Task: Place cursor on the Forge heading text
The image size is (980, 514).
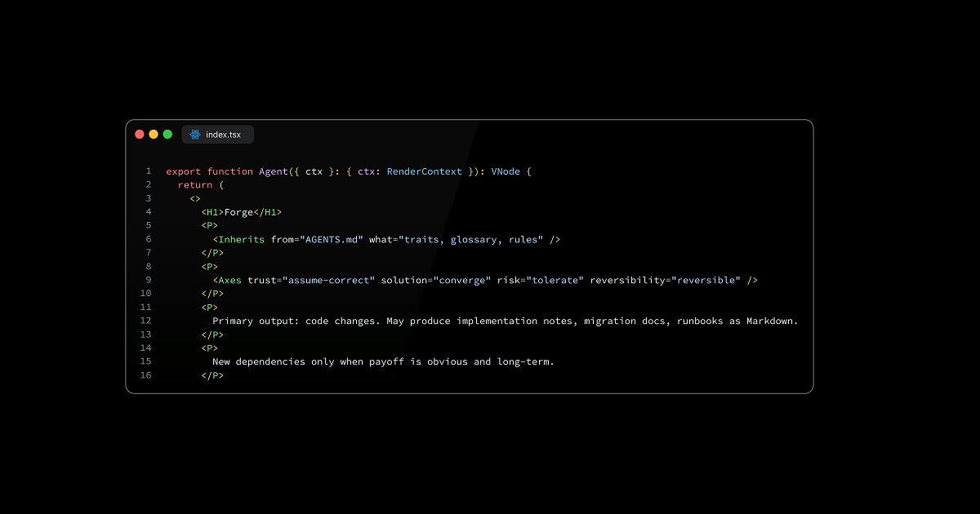Action: (x=238, y=212)
